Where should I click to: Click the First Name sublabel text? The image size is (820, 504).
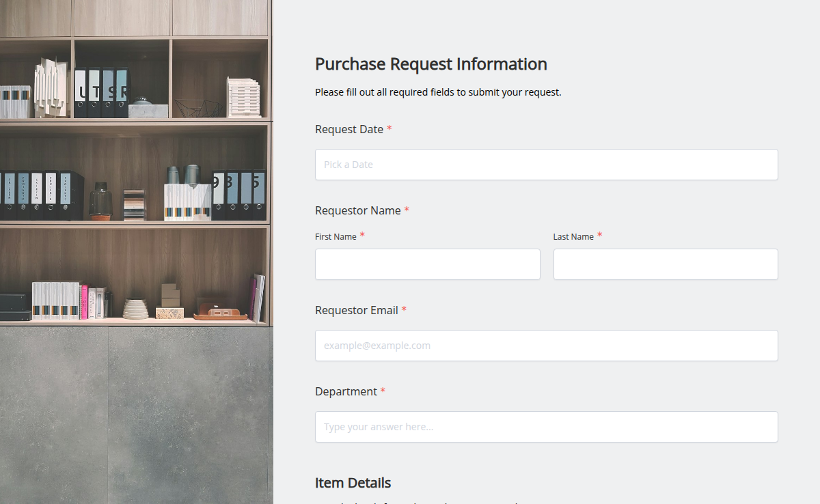[x=334, y=236]
